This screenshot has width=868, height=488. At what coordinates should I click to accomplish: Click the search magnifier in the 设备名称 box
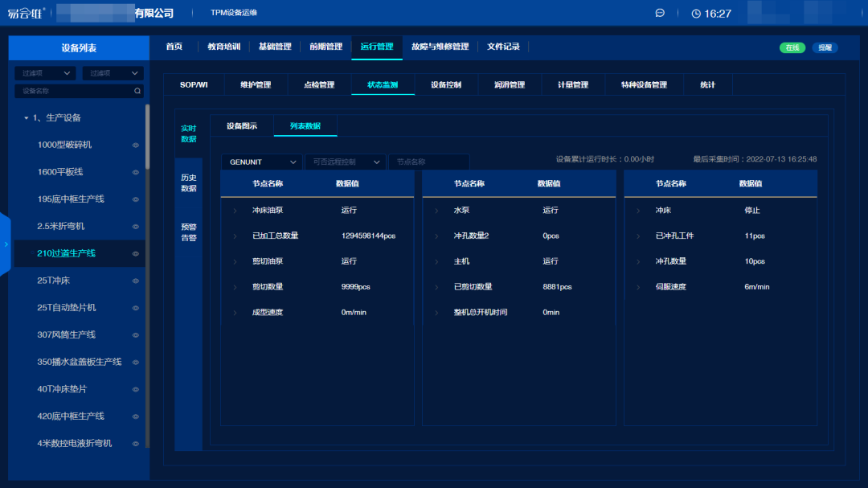pyautogui.click(x=137, y=92)
